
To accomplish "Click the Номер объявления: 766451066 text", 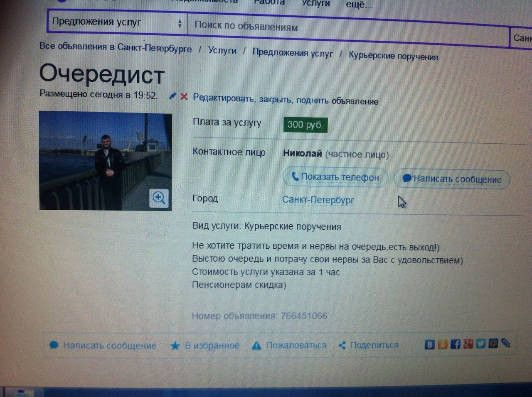I will click(259, 316).
